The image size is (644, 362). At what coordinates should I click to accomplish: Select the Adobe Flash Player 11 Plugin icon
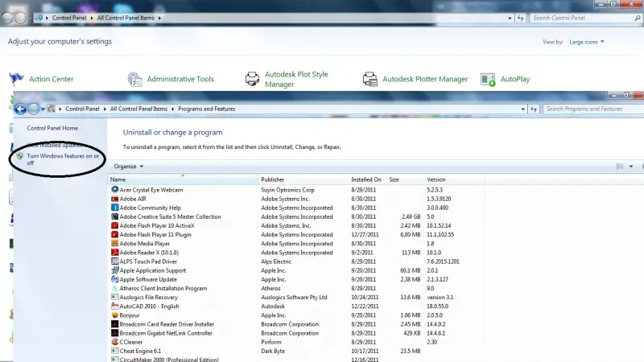coord(114,235)
